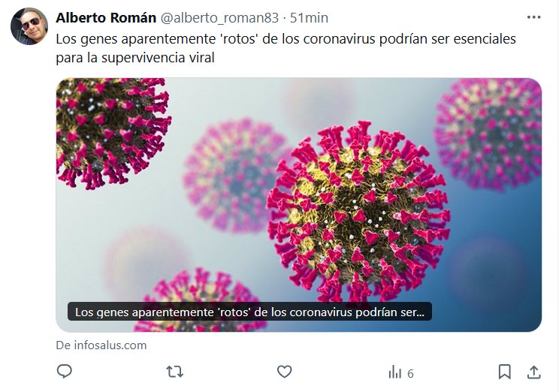Open the @alberto_roman83 handle link

[219, 18]
